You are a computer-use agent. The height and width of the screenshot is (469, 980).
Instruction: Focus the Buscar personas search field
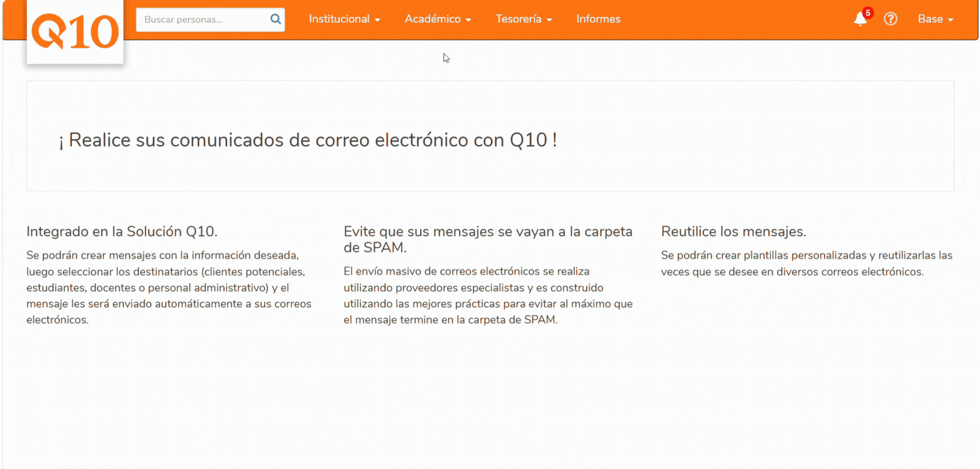[x=210, y=19]
